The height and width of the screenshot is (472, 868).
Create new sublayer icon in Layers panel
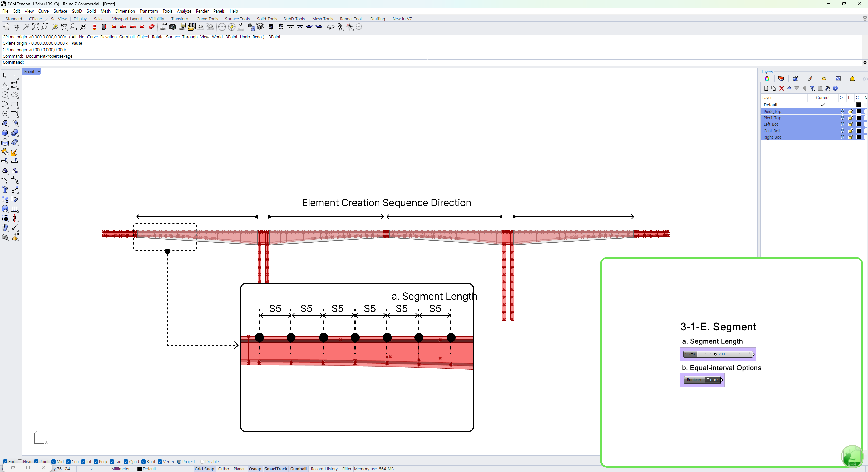tap(773, 88)
